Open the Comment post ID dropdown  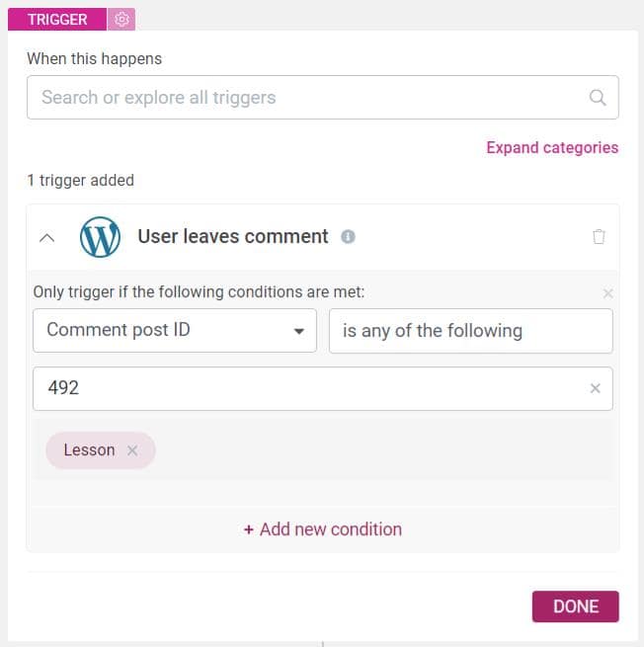pos(175,331)
